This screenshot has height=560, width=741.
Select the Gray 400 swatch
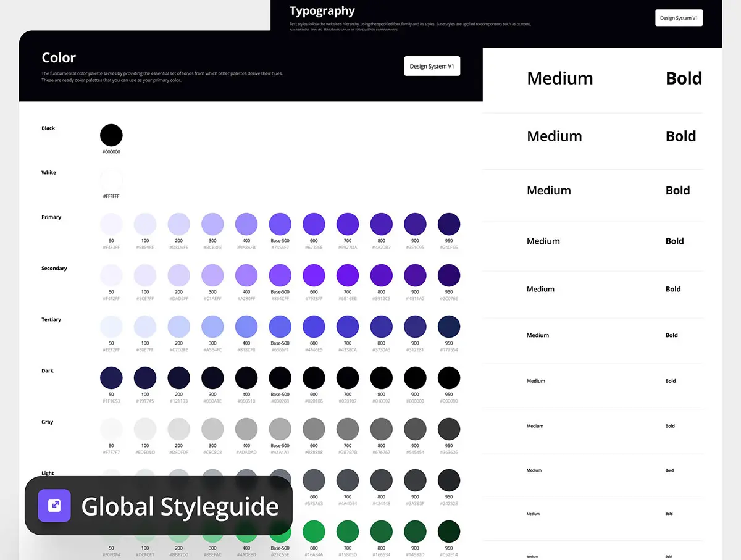point(246,428)
